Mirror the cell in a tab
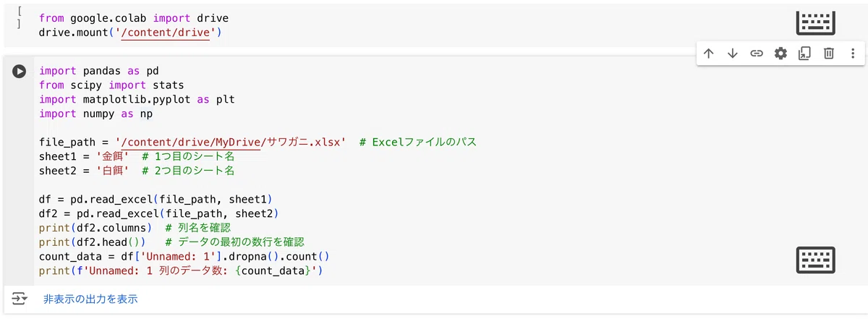Image resolution: width=868 pixels, height=319 pixels. click(804, 54)
